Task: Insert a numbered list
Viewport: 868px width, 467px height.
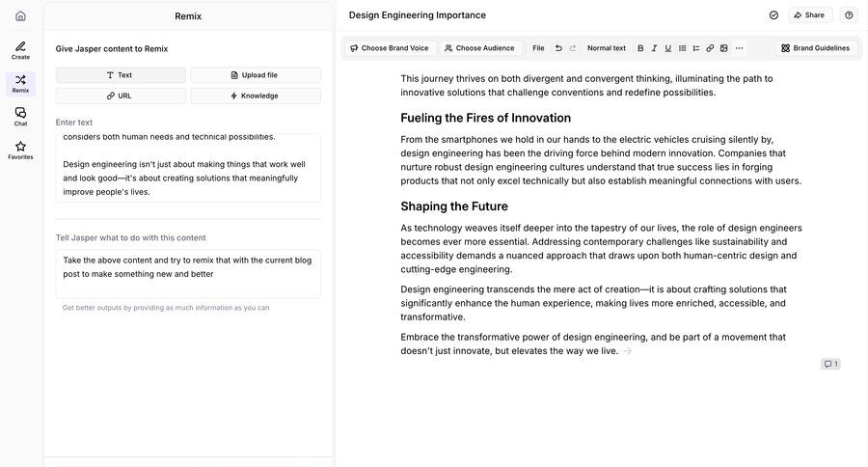Action: pos(695,48)
